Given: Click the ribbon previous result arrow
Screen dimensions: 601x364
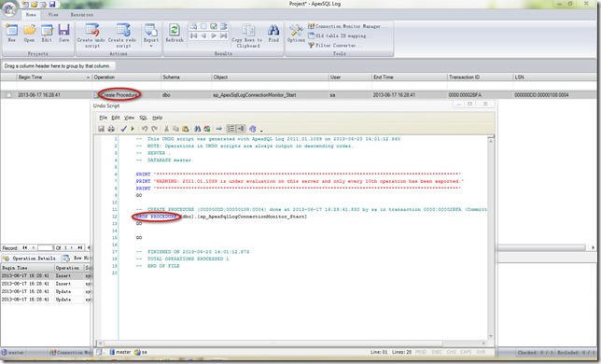Looking at the screenshot, I should [x=203, y=35].
